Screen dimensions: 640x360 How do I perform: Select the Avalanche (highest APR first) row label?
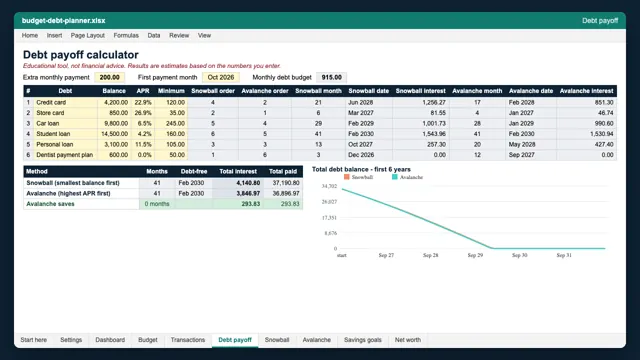(81, 193)
